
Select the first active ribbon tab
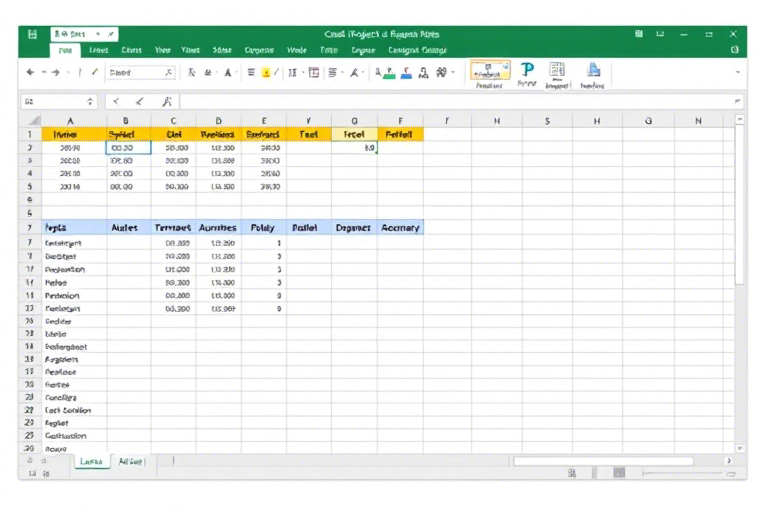(65, 50)
